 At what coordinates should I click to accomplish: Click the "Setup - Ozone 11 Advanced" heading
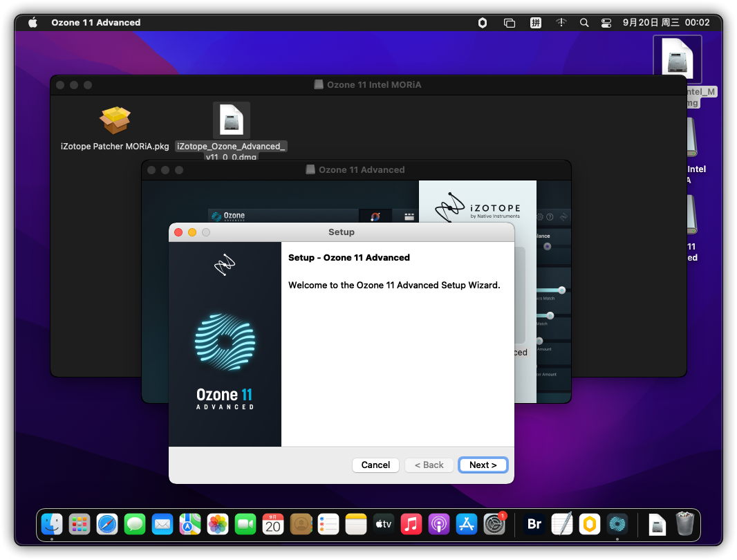click(x=349, y=258)
